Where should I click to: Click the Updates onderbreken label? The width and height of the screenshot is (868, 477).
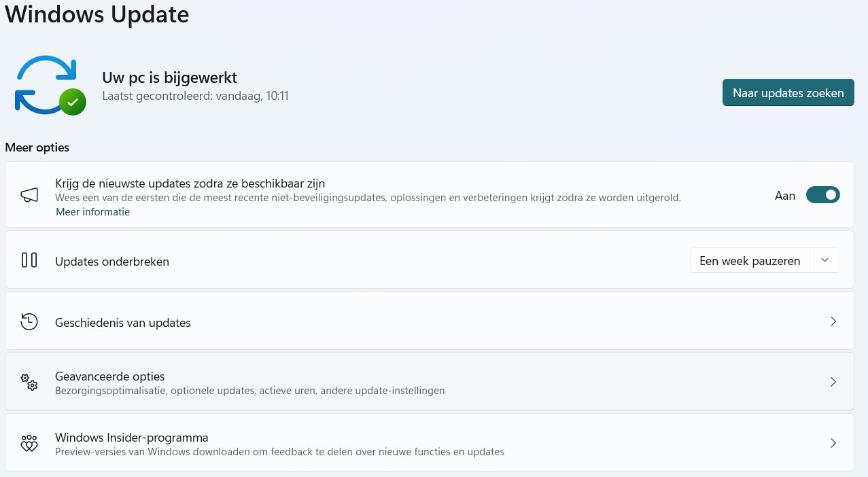tap(112, 262)
